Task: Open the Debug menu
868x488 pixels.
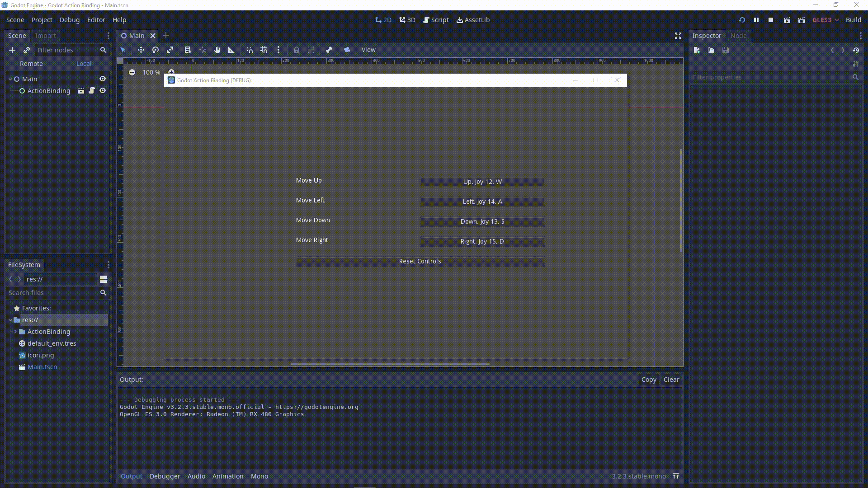Action: click(x=70, y=20)
